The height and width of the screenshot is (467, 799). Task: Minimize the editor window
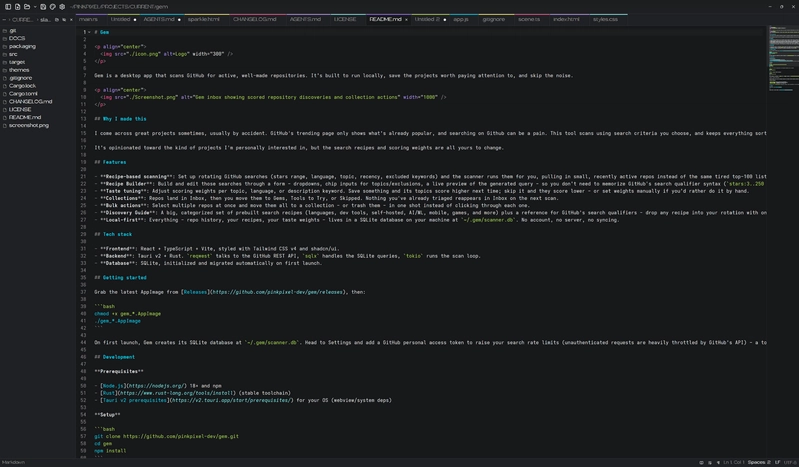(x=769, y=7)
